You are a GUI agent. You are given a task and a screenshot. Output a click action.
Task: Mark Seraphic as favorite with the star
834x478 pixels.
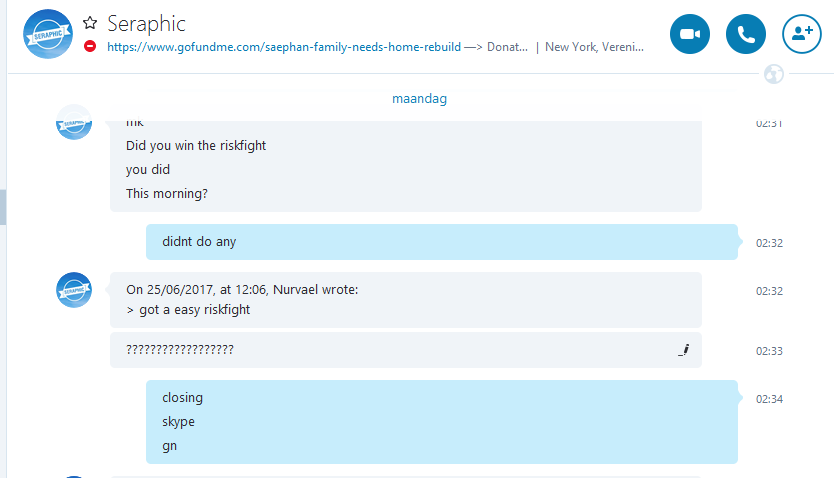click(x=90, y=23)
